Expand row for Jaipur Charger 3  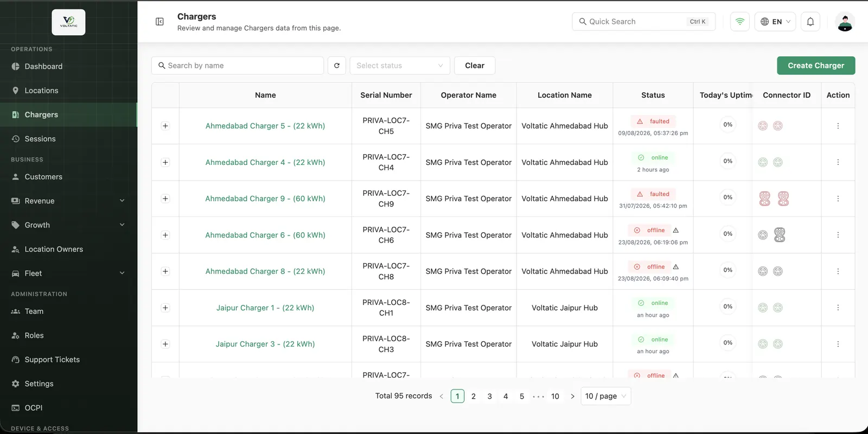click(x=165, y=344)
